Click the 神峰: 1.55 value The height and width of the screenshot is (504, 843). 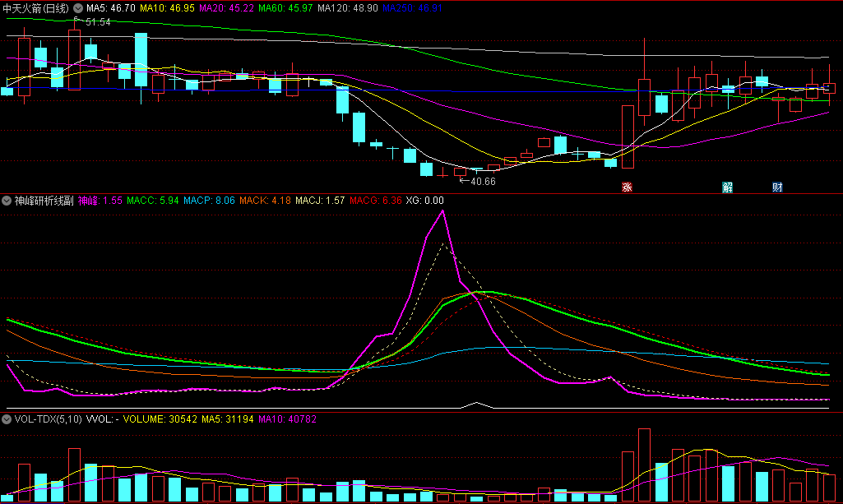[100, 201]
